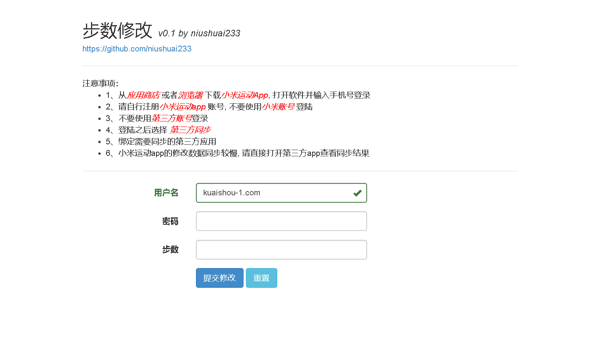Click red text 应用商店 in note 1
601x364 pixels.
tap(143, 95)
